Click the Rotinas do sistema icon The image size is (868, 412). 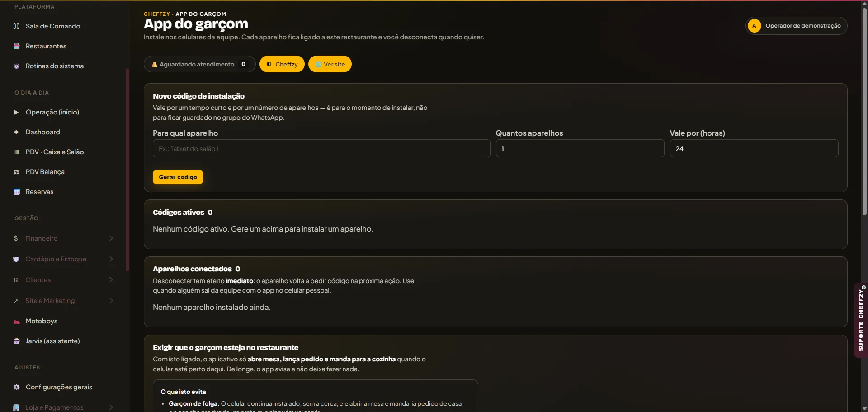[16, 66]
